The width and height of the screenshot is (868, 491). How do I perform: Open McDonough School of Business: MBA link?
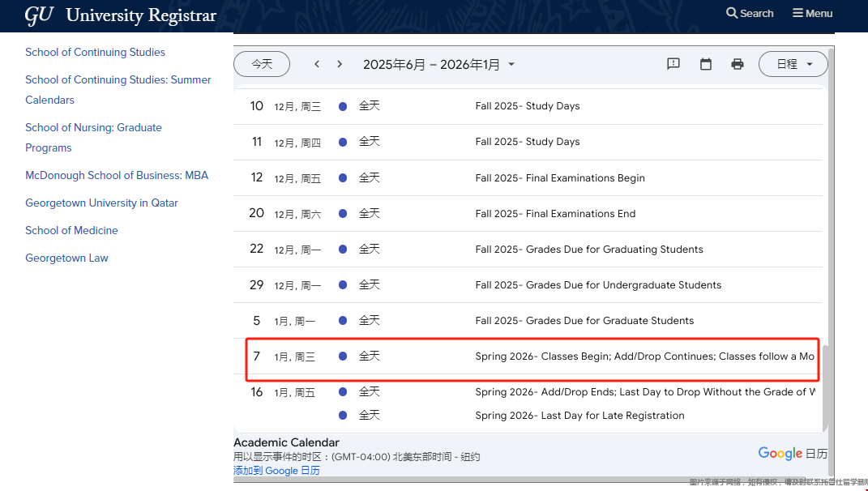117,175
